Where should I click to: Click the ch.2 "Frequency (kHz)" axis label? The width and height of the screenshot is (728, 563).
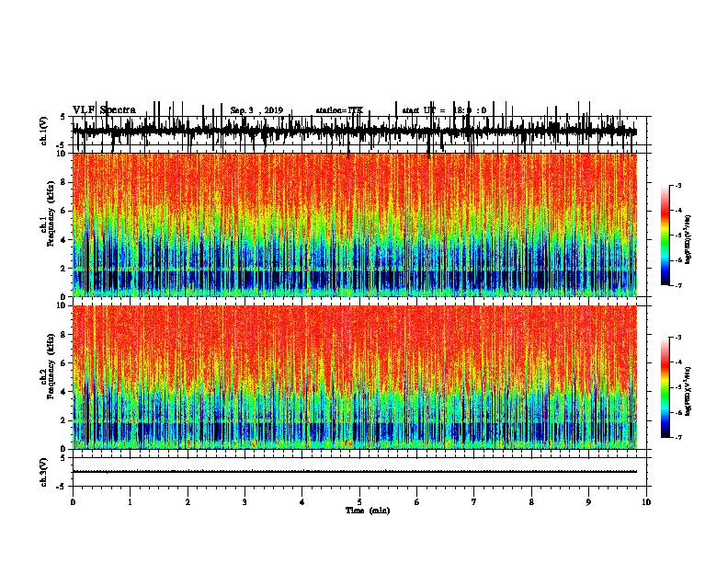tap(51, 366)
